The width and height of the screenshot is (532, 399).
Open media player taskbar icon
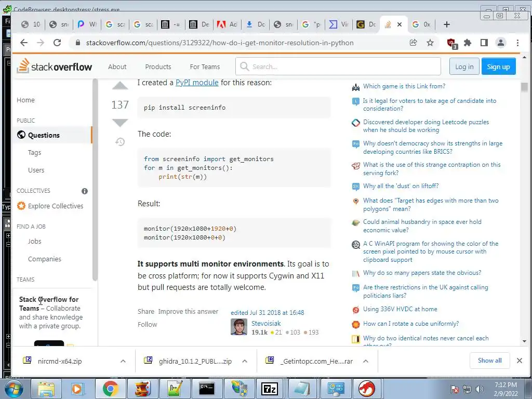click(x=77, y=389)
